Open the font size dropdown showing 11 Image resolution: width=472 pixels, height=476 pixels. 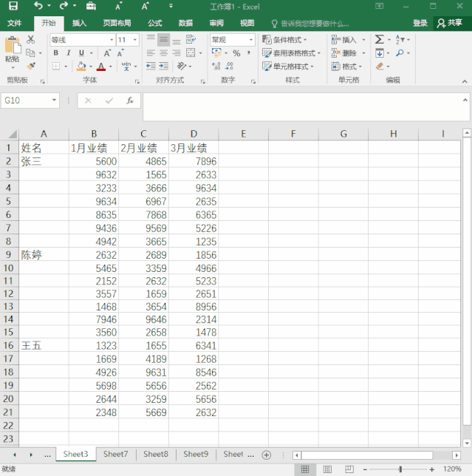click(x=134, y=40)
